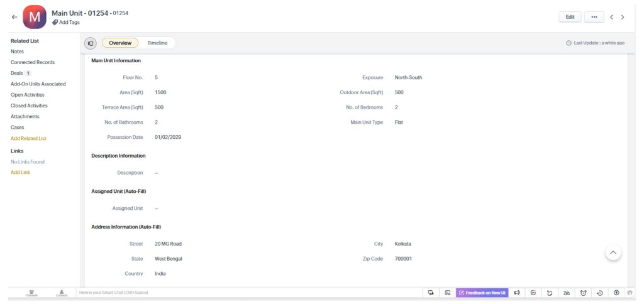Viewport: 644px width, 304px height.
Task: Click the Exposure value North-South
Action: 408,77
